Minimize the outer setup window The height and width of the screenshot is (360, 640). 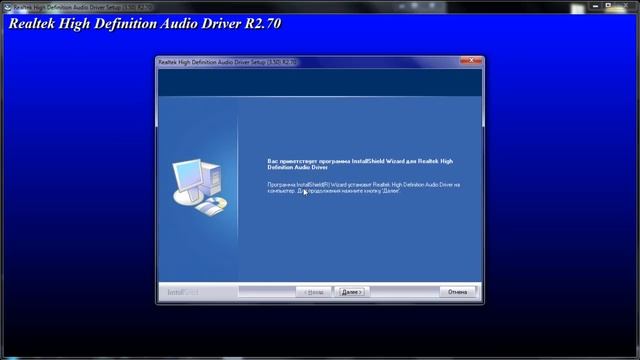(x=596, y=6)
